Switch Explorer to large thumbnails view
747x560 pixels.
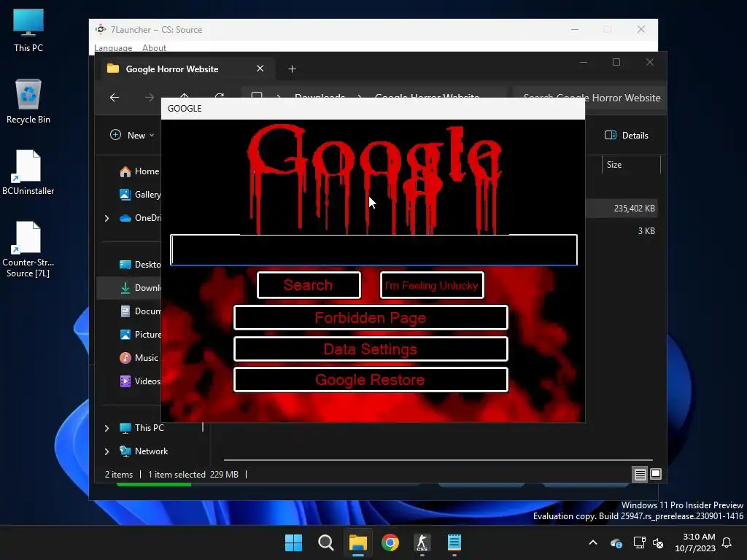coord(656,474)
